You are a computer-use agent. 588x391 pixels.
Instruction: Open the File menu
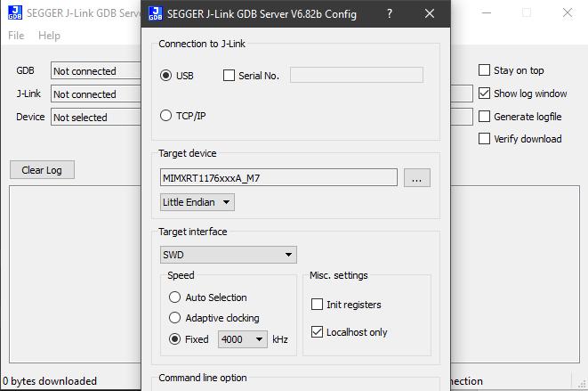click(17, 36)
